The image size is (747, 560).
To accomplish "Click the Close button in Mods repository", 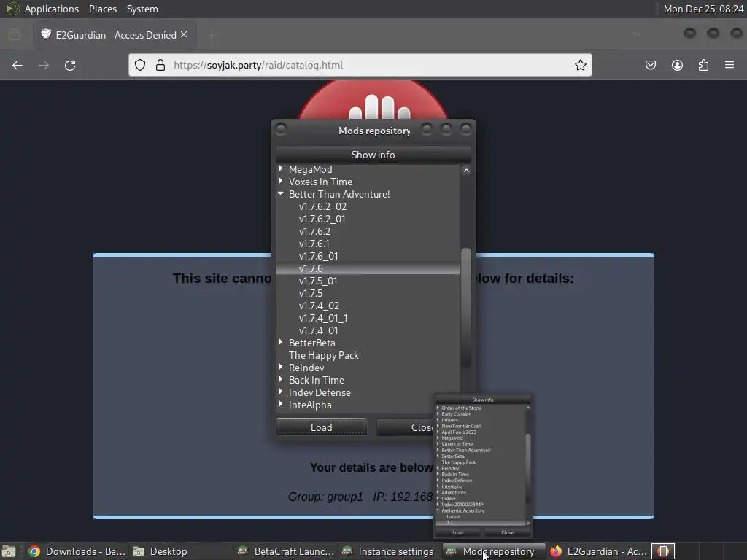I will [x=406, y=427].
